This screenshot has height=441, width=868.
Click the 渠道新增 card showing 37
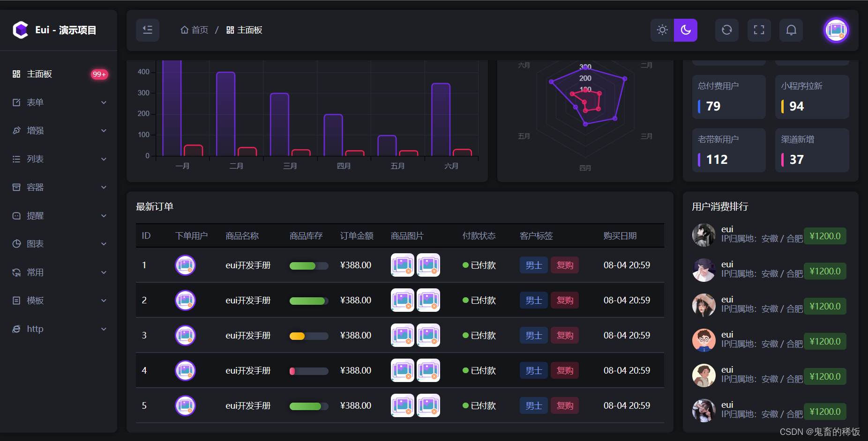coord(812,150)
